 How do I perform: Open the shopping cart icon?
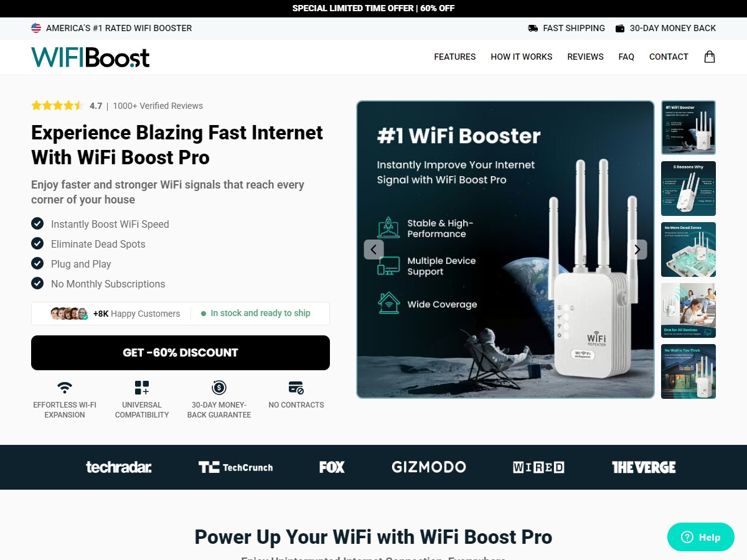pos(709,57)
